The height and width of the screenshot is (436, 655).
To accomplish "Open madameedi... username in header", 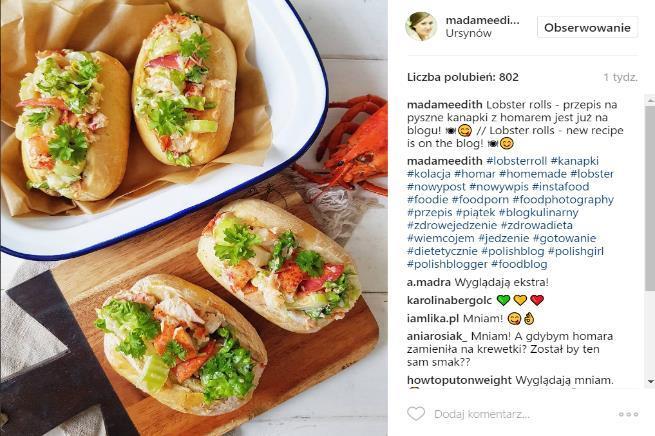I will 482,20.
